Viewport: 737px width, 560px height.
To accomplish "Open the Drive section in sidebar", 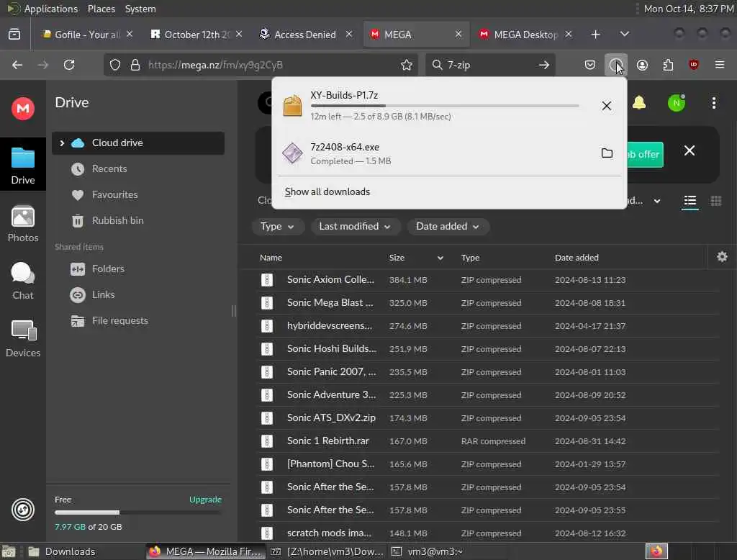I will coord(22,164).
